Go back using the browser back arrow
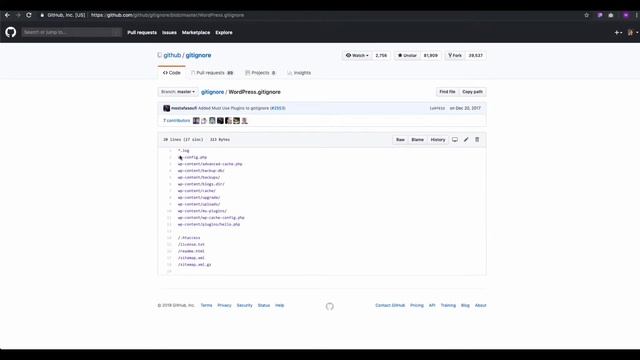 click(7, 15)
